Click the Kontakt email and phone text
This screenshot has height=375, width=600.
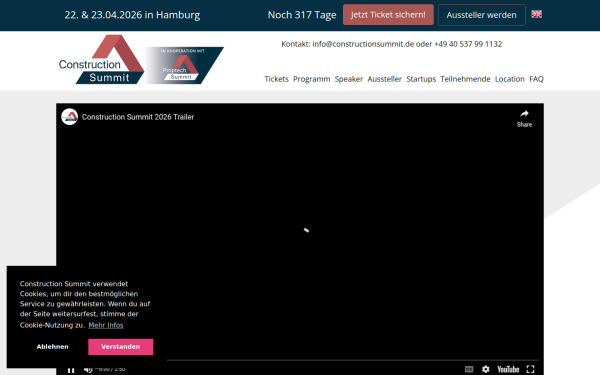click(391, 44)
